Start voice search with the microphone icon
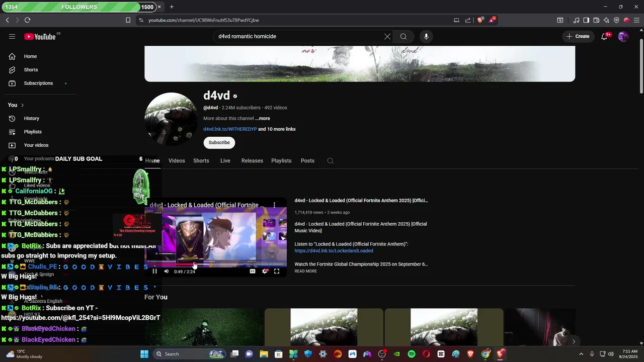Image resolution: width=644 pixels, height=362 pixels. (426, 36)
